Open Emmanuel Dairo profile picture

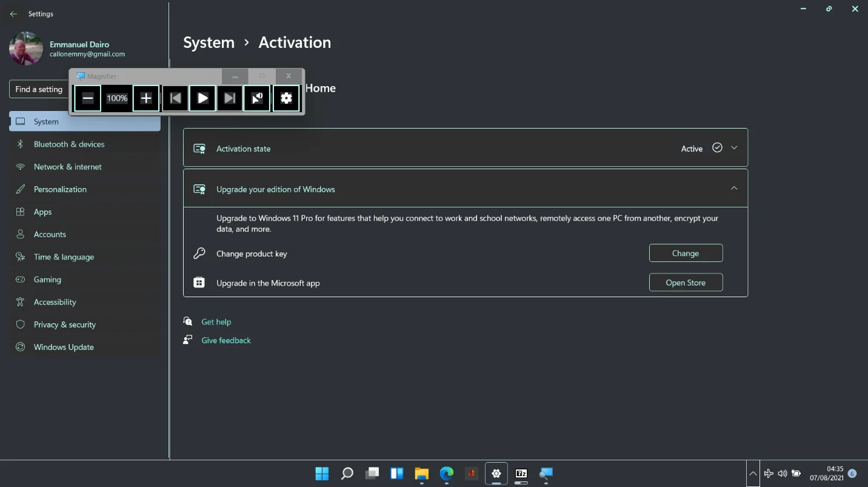26,49
